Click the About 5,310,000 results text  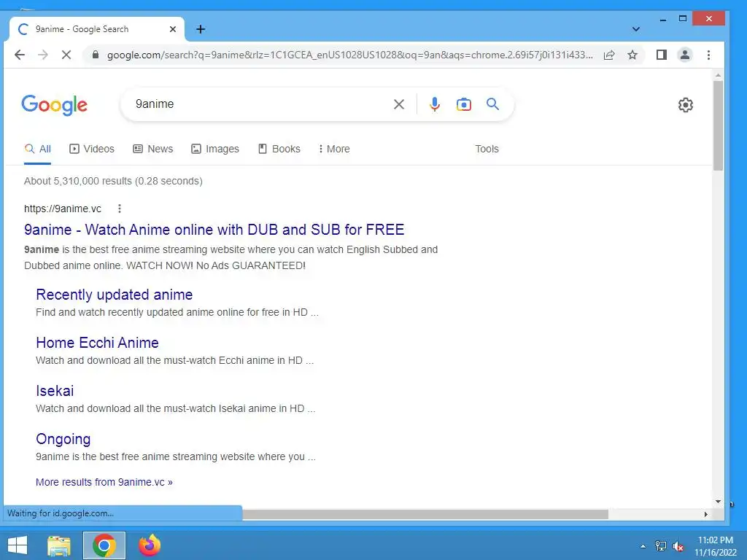click(113, 182)
